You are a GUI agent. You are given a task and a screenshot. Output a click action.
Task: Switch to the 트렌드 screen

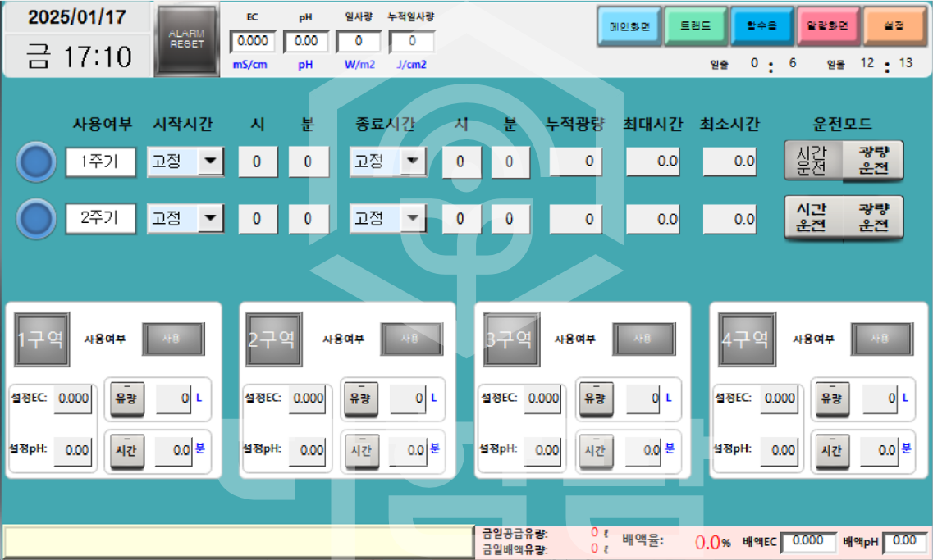coord(696,26)
